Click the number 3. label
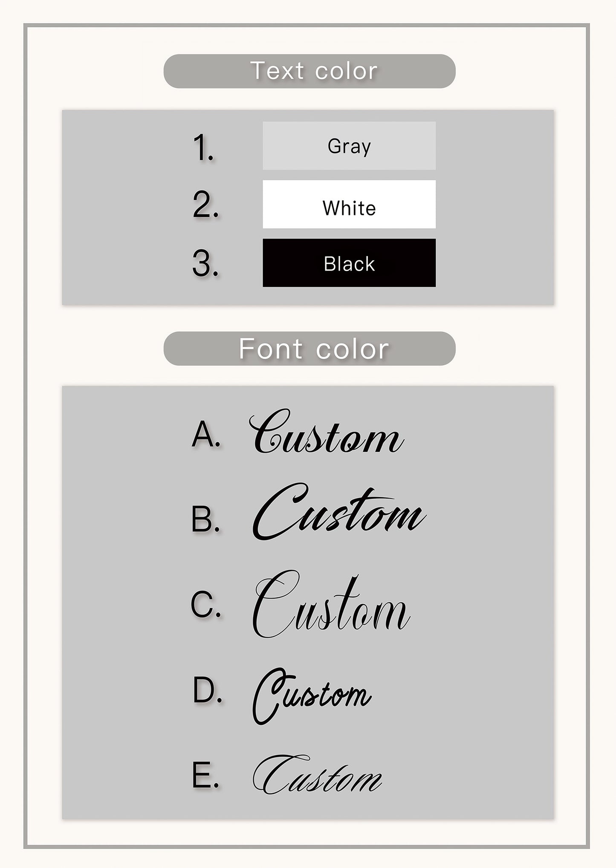616x868 pixels. click(205, 263)
